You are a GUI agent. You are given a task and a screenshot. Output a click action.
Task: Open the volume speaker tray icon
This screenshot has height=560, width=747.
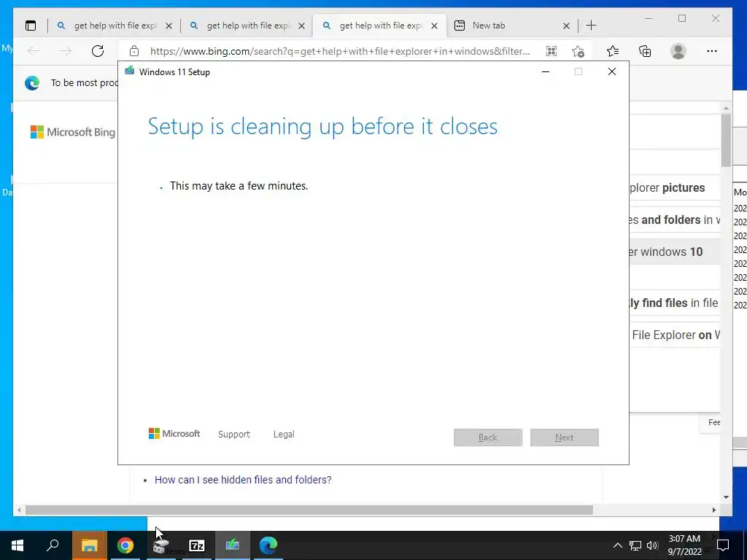coord(652,545)
